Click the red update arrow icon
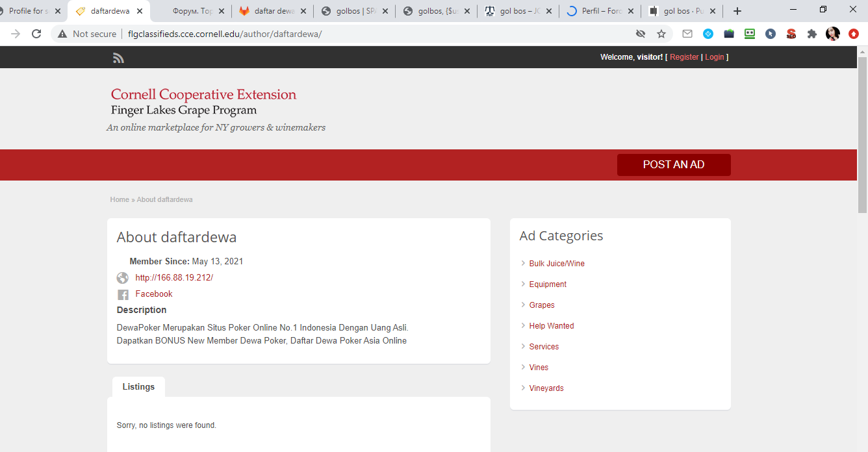The height and width of the screenshot is (452, 868). coord(854,34)
